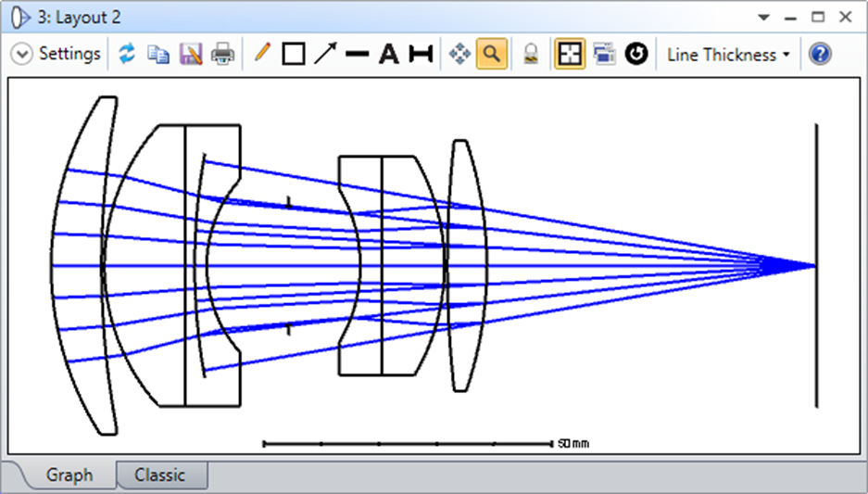This screenshot has width=868, height=494.
Task: Open the overlay windows icon
Action: tap(604, 55)
